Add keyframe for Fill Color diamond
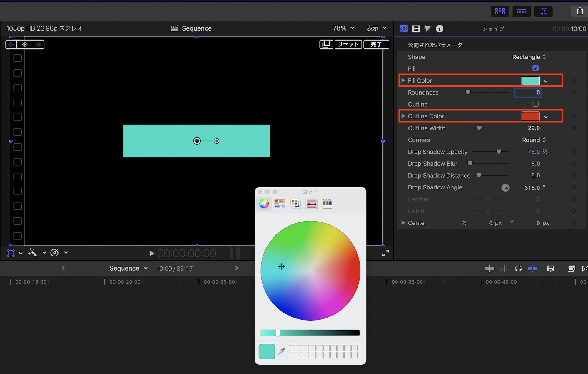Viewport: 588px width, 374px height. click(573, 80)
